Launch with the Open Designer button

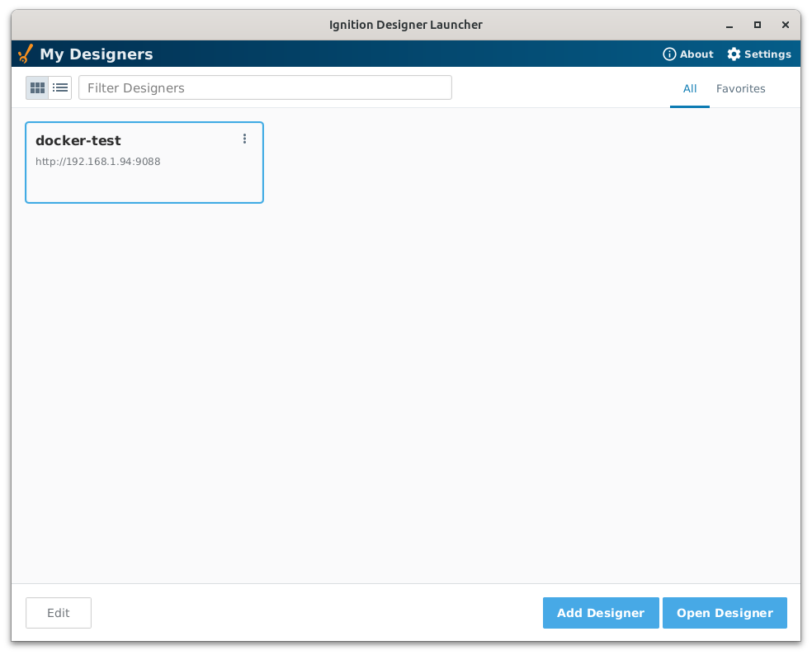[725, 613]
